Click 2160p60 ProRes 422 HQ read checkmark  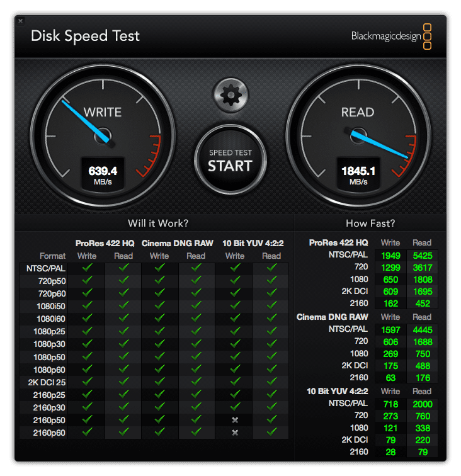point(123,432)
